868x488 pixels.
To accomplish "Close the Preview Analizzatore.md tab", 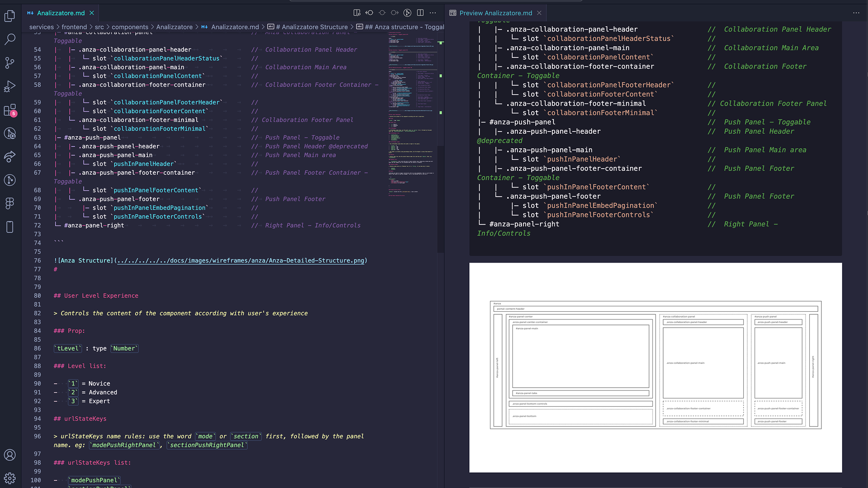I will click(x=539, y=13).
